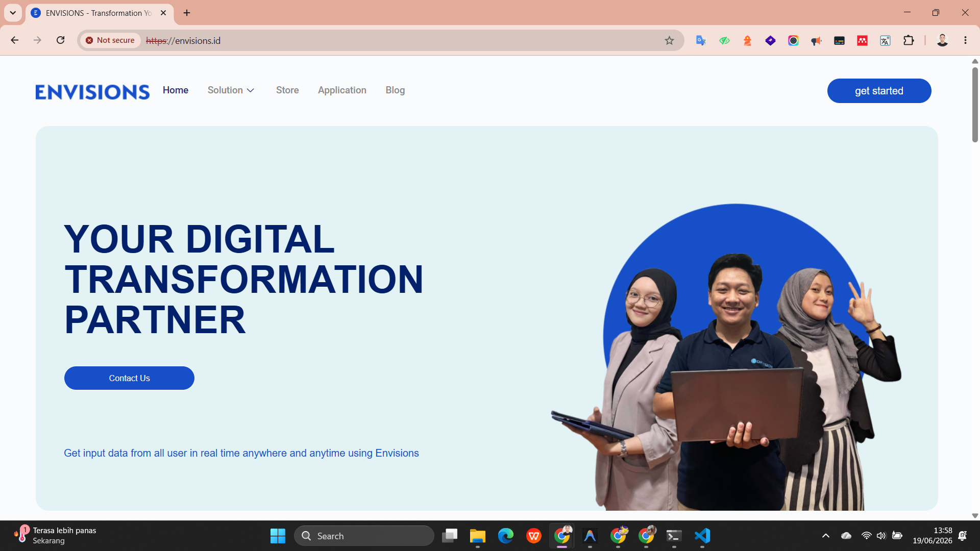Click the battery tray icon
Image resolution: width=980 pixels, height=551 pixels.
coord(897,536)
